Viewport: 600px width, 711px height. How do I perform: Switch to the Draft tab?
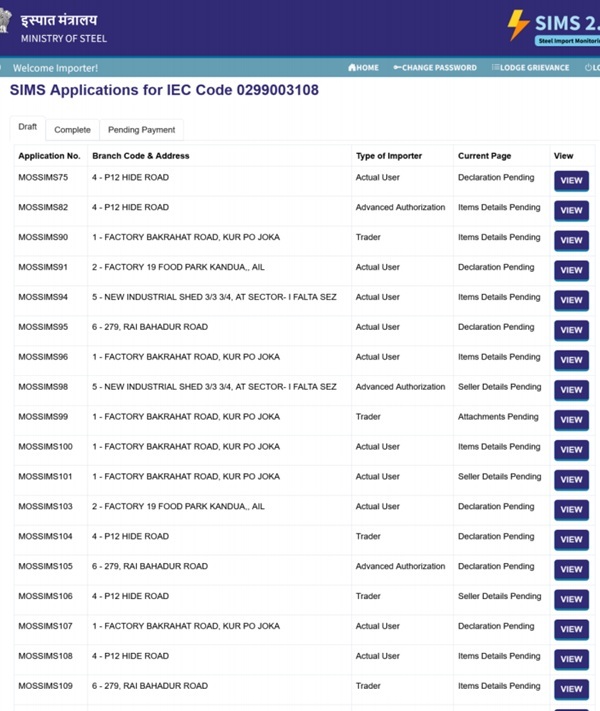point(27,128)
